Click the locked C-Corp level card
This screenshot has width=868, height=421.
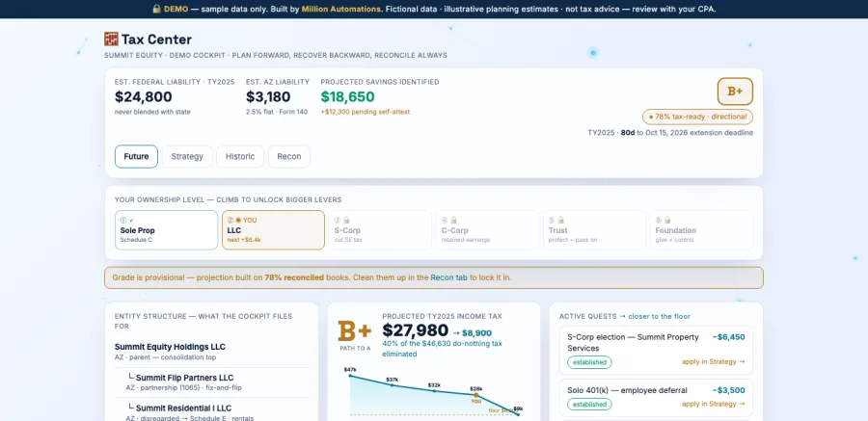[488, 230]
